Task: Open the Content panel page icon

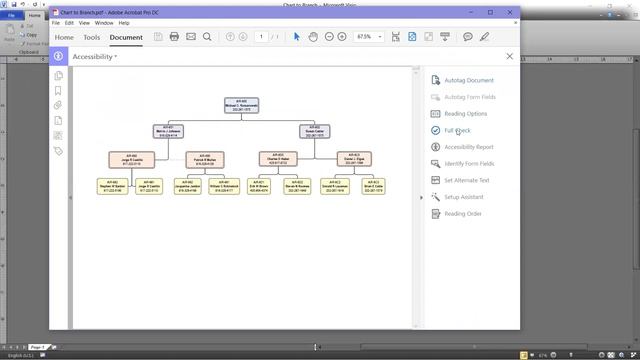Action: pyautogui.click(x=58, y=120)
